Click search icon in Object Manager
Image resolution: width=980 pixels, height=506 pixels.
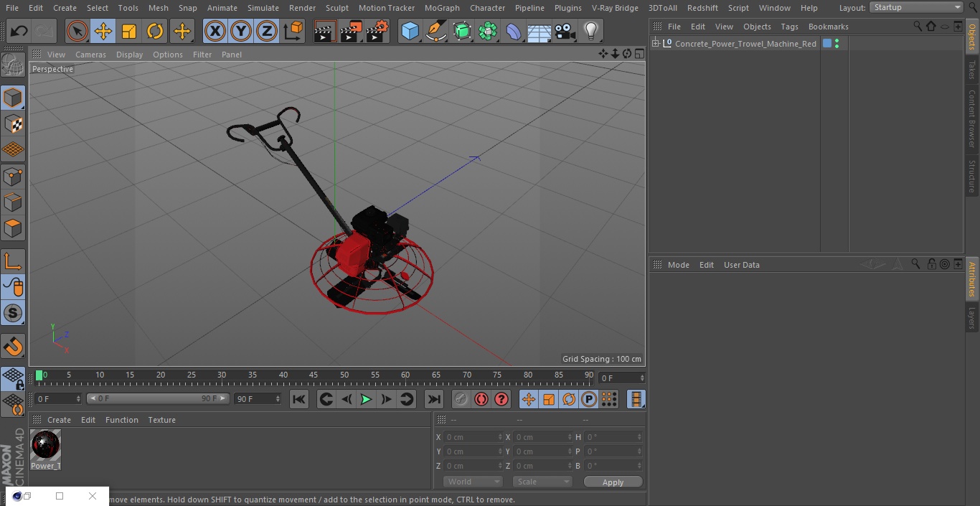pos(918,27)
